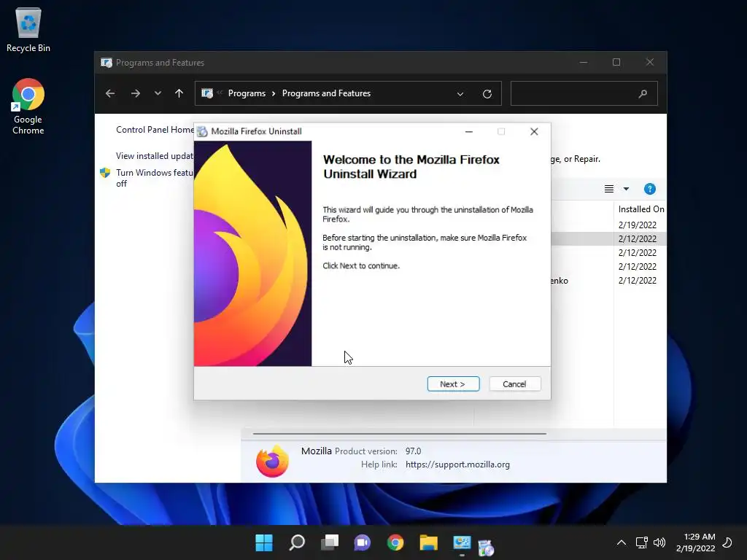Click Programs and Features window title icon
747x560 pixels.
(107, 63)
